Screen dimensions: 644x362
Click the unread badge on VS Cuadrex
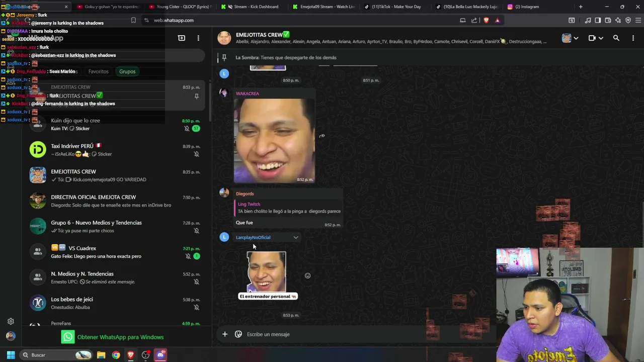[197, 256]
